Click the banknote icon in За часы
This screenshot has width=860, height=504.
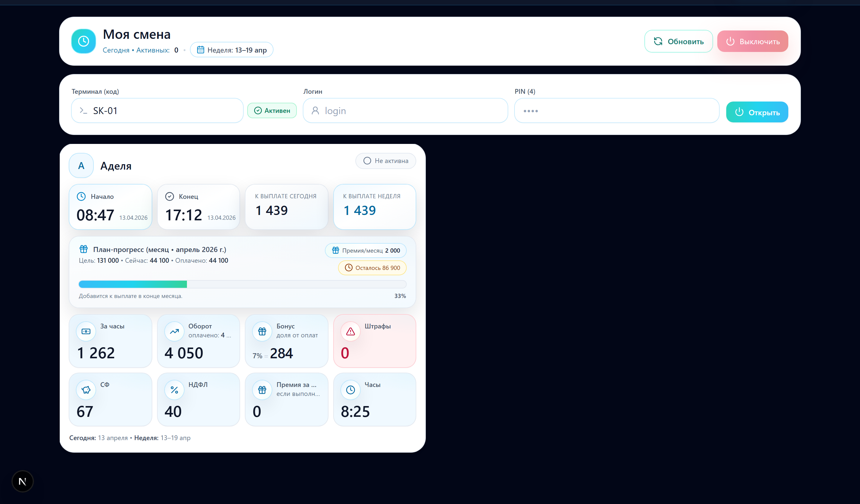(x=86, y=331)
